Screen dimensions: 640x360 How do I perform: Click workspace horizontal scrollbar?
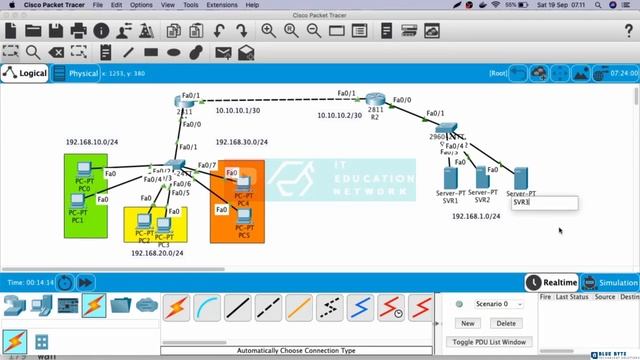[x=113, y=269]
